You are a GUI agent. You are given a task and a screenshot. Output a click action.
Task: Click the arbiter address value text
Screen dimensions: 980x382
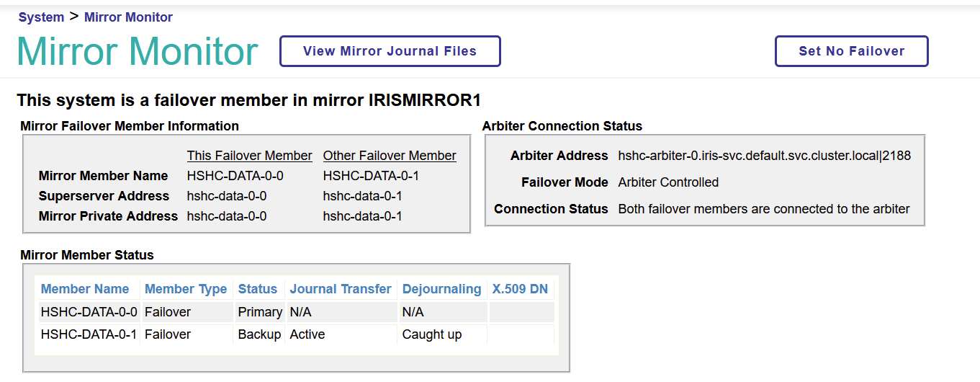[x=764, y=156]
